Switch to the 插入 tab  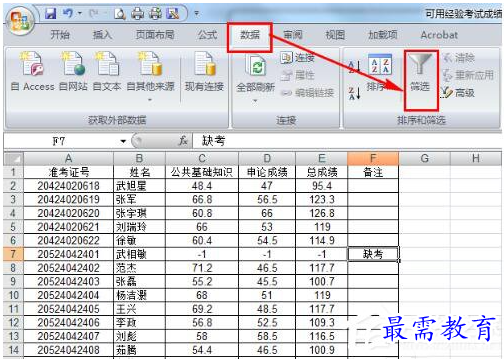coord(102,35)
